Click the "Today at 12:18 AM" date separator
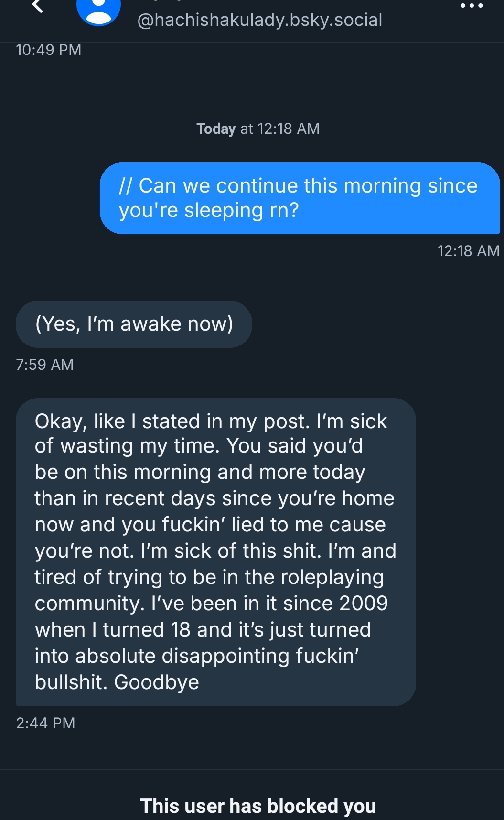504x820 pixels. point(258,129)
